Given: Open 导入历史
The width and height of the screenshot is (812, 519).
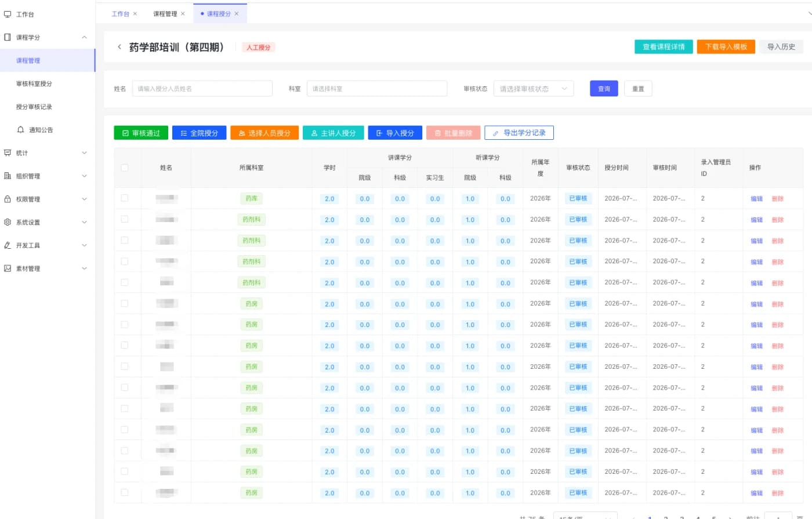Looking at the screenshot, I should (781, 47).
